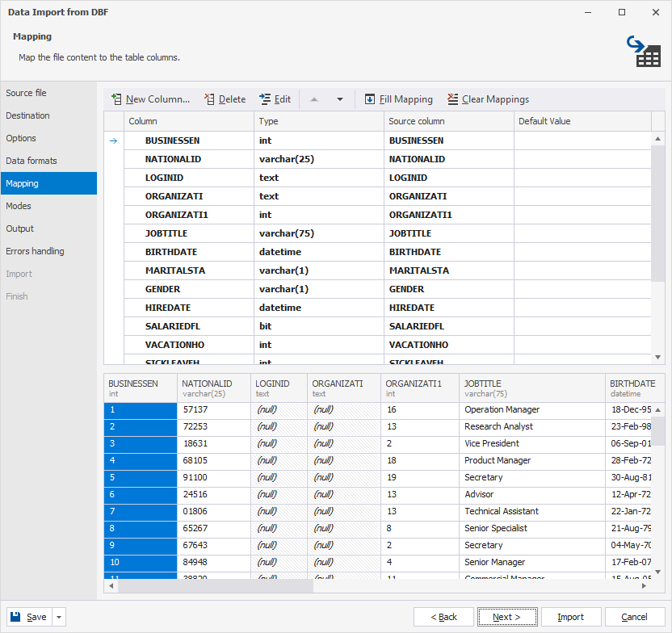Move column down with the down arrow

click(340, 99)
